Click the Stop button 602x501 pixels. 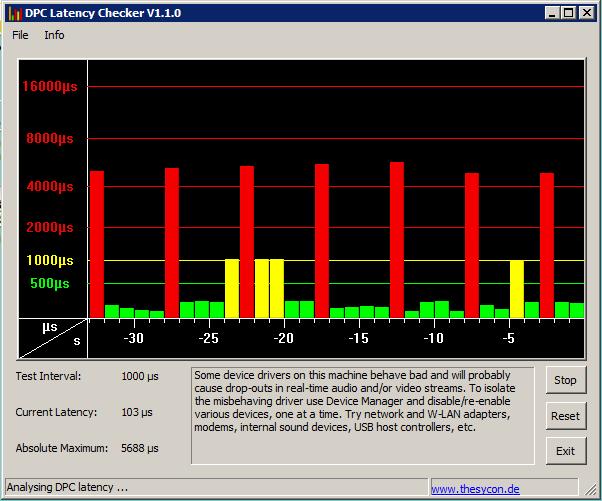tap(566, 380)
